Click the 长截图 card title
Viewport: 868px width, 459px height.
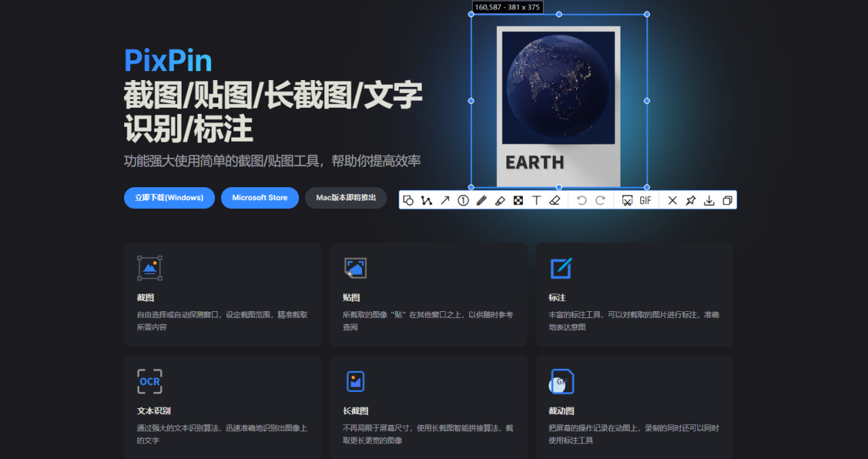tap(355, 411)
